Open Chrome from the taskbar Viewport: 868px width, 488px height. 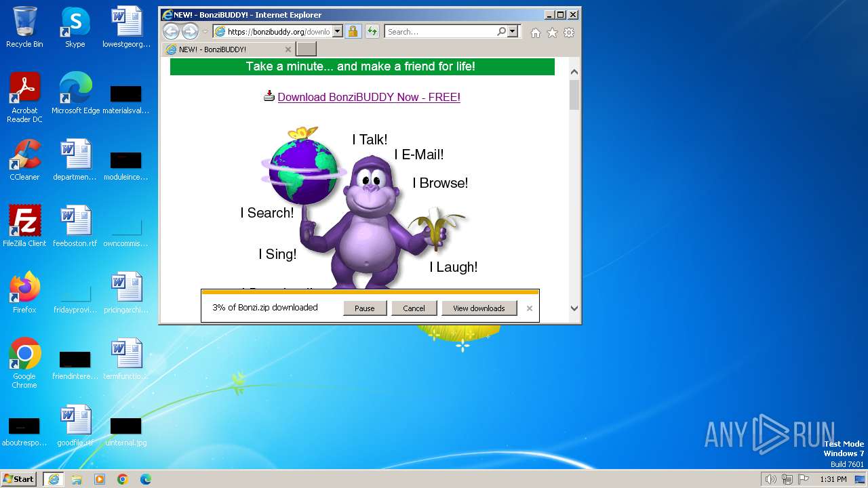(123, 479)
